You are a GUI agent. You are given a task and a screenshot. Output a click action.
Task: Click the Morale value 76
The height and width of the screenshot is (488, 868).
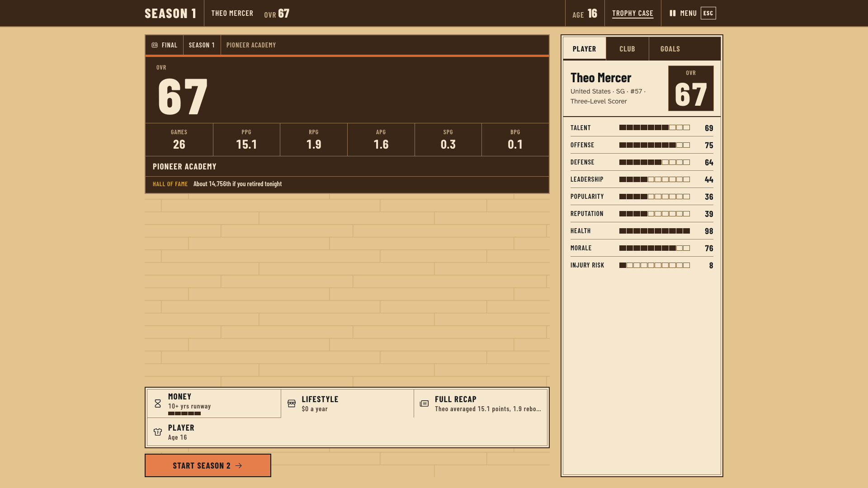(709, 249)
